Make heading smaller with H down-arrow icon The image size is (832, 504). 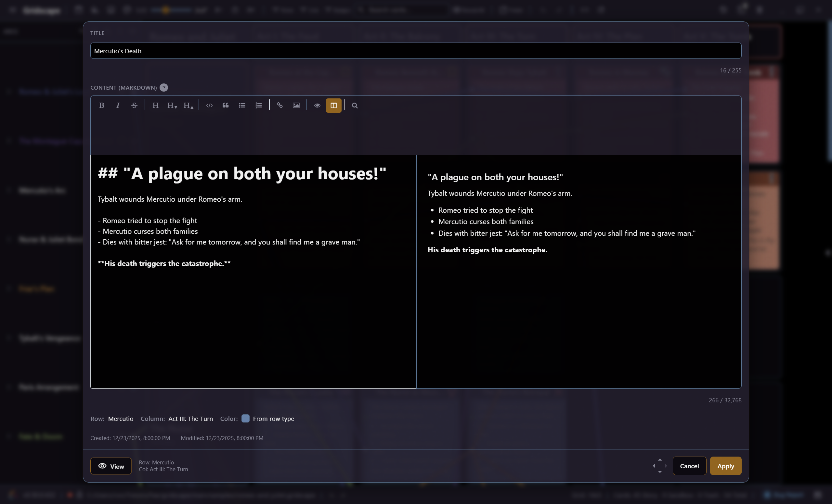coord(172,106)
